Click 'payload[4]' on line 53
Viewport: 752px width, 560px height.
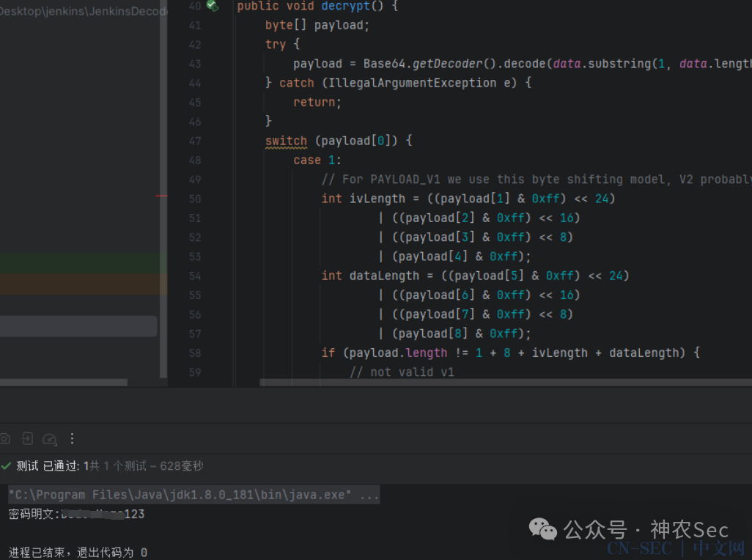pyautogui.click(x=433, y=257)
